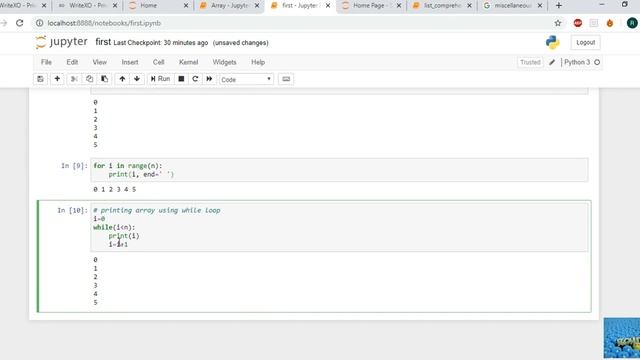
Task: Click the In [10] prompt label
Action: tap(72, 210)
